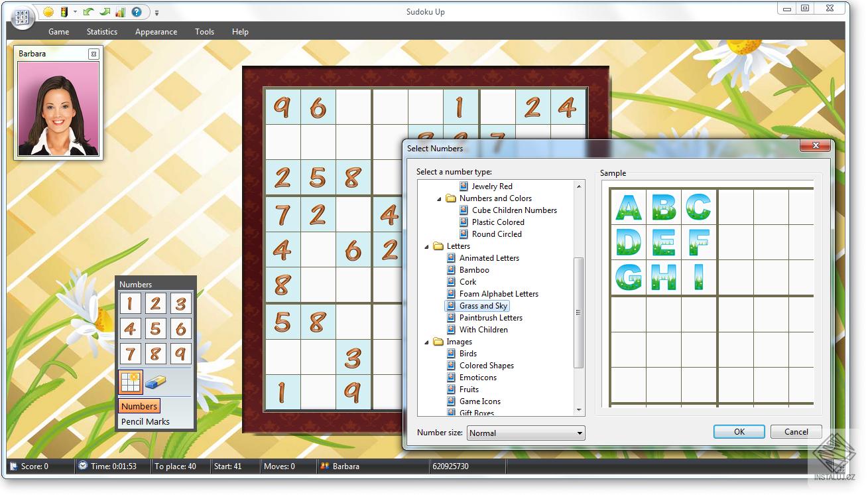Cancel the Select Numbers dialog
868x495 pixels.
[795, 431]
